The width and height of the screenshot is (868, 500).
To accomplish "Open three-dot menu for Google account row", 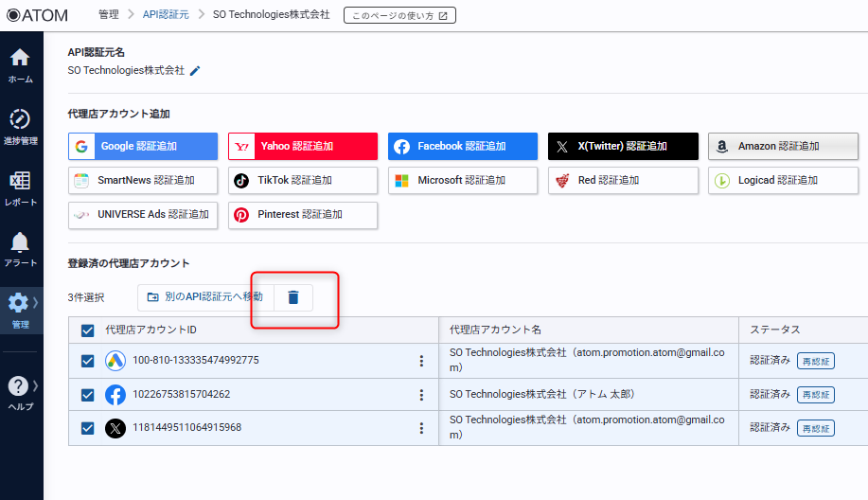I will point(421,361).
